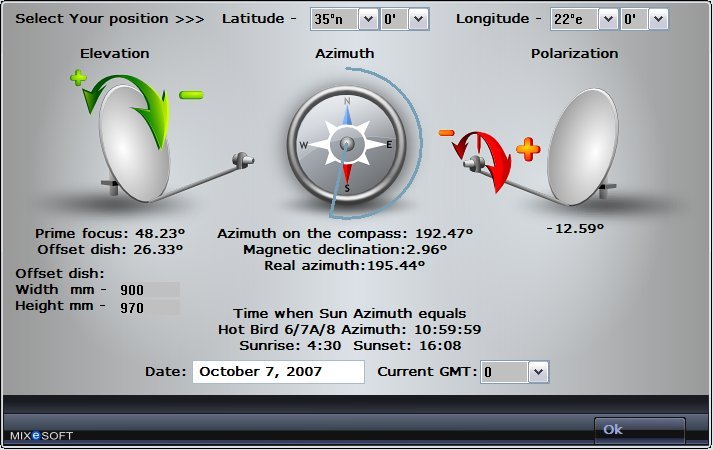
Task: Select the elevation satellite dish image
Action: coord(175,145)
